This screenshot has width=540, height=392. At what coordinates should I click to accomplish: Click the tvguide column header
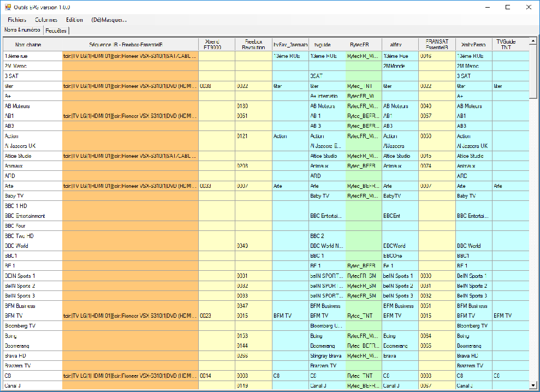pyautogui.click(x=327, y=44)
